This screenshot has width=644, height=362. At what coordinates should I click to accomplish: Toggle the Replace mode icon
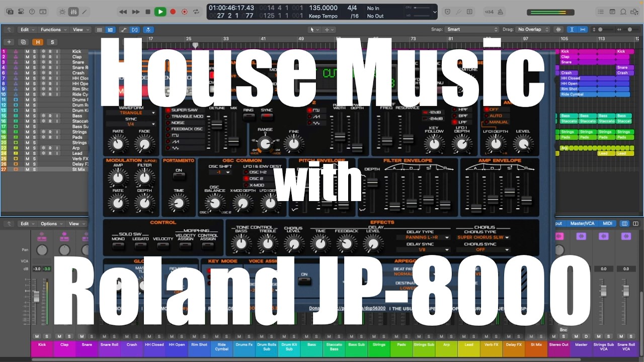[x=448, y=12]
